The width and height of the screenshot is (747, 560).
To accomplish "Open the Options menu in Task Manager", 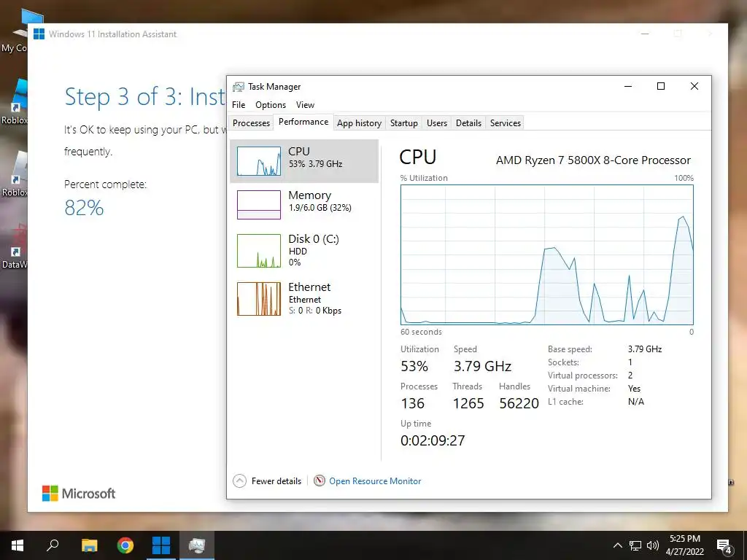I will pos(271,105).
